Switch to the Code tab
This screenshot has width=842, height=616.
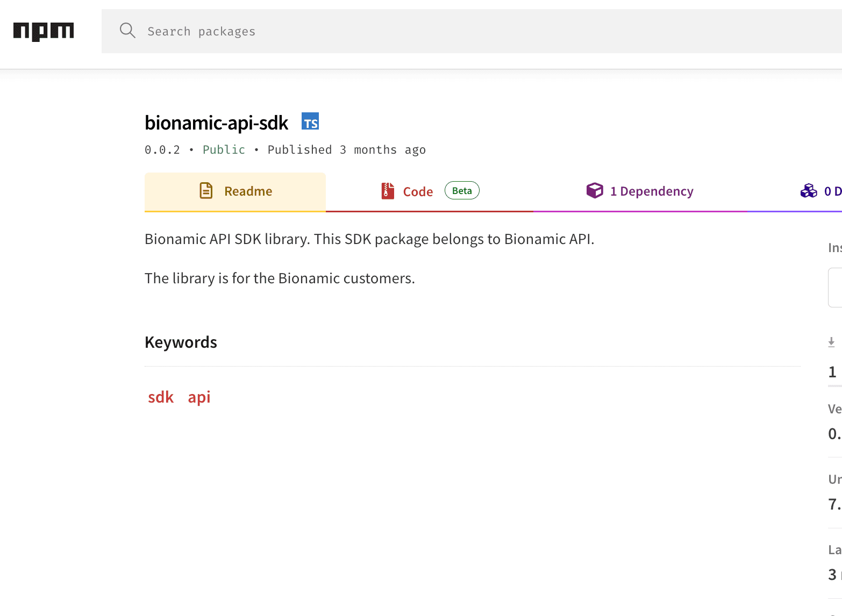point(418,191)
